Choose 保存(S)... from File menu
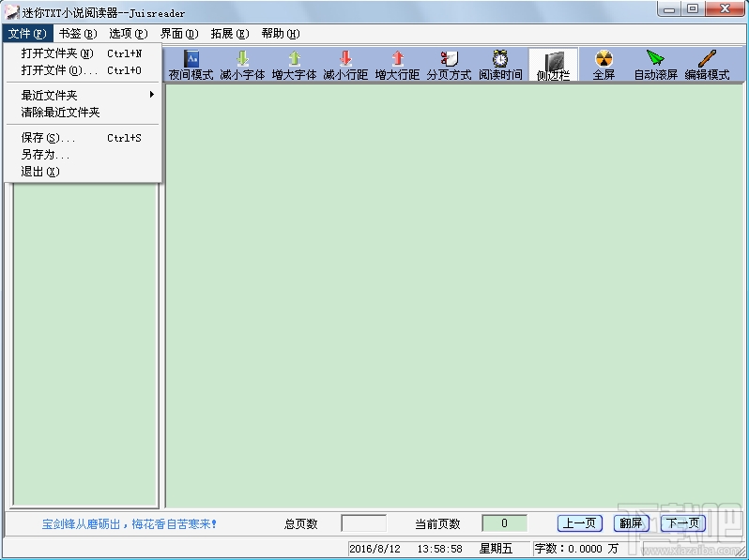 pos(83,138)
